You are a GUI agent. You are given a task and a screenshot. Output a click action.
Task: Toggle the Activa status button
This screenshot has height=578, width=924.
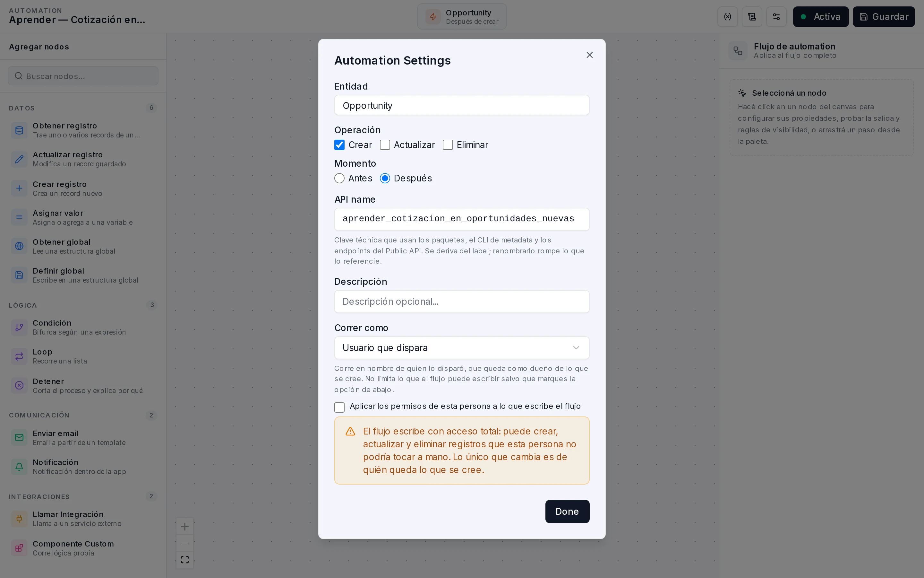click(820, 17)
